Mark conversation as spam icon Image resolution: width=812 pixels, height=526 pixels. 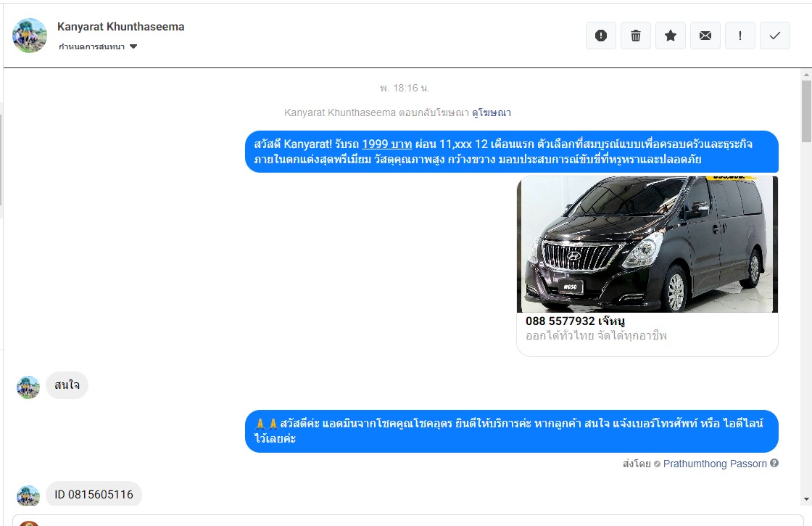601,36
